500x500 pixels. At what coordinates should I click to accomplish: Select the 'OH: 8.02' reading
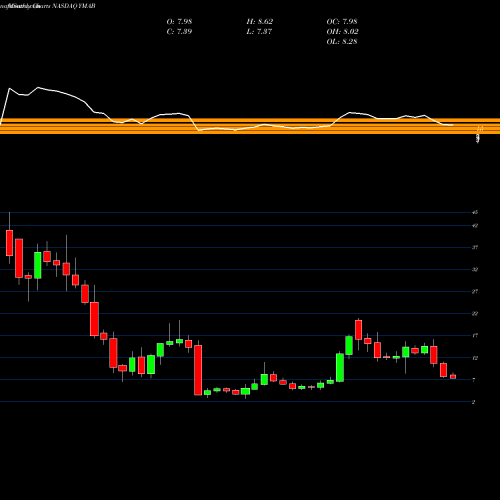pyautogui.click(x=342, y=31)
